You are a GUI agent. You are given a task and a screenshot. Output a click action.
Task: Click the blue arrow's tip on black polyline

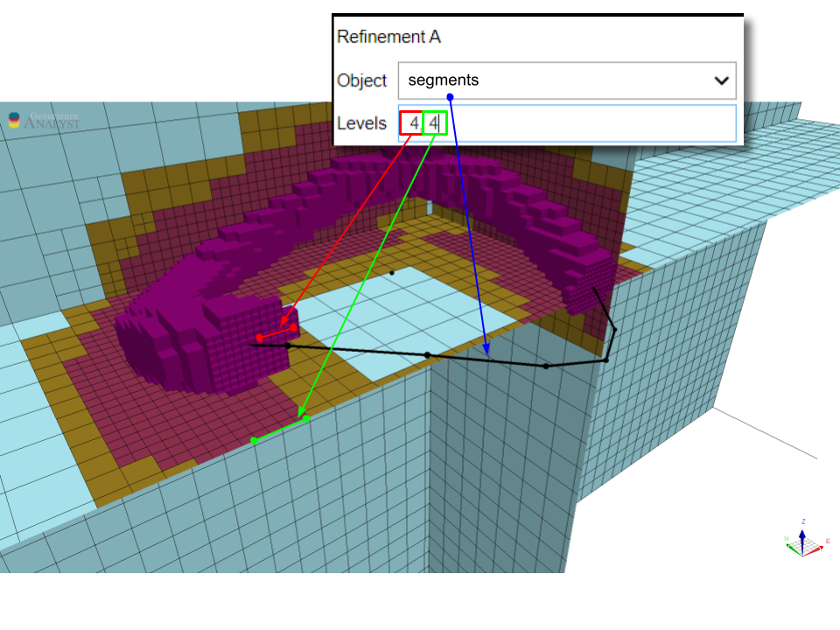[x=488, y=355]
